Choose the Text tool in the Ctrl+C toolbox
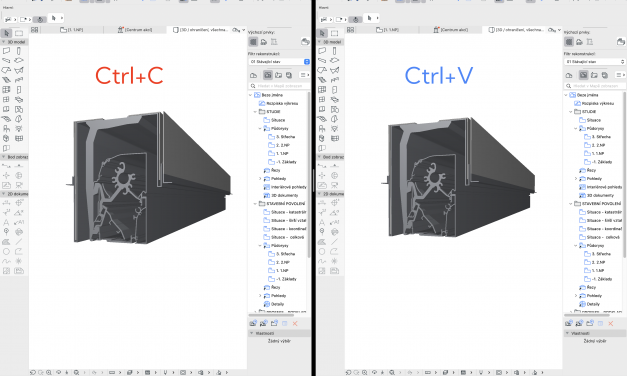 point(6,222)
